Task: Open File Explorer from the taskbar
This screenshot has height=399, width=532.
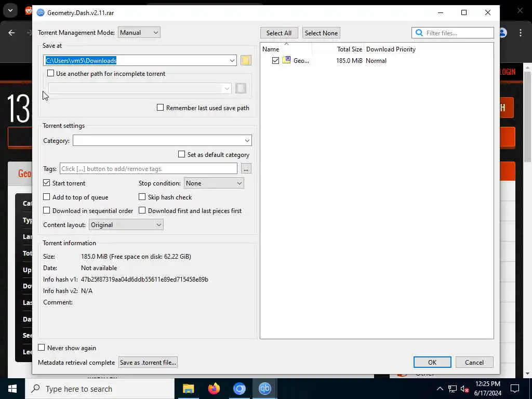Action: (188, 389)
